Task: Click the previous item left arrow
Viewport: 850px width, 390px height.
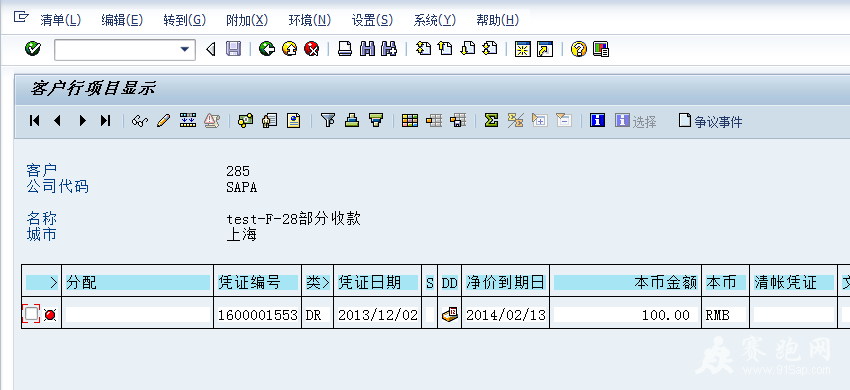Action: (57, 120)
